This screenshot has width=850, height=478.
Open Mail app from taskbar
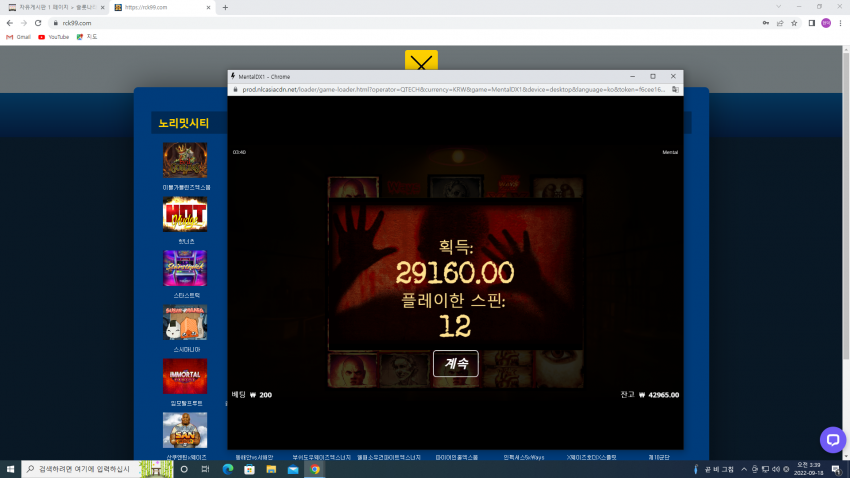(x=293, y=469)
